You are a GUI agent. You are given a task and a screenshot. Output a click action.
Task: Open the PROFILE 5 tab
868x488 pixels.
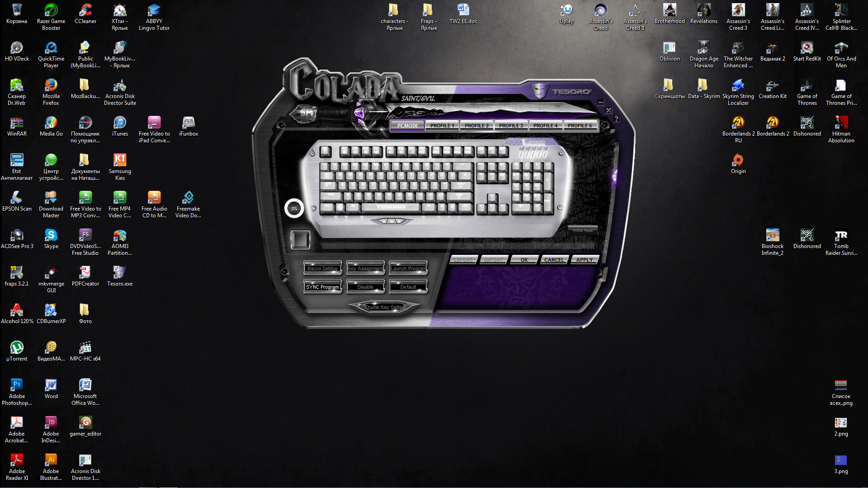(580, 126)
